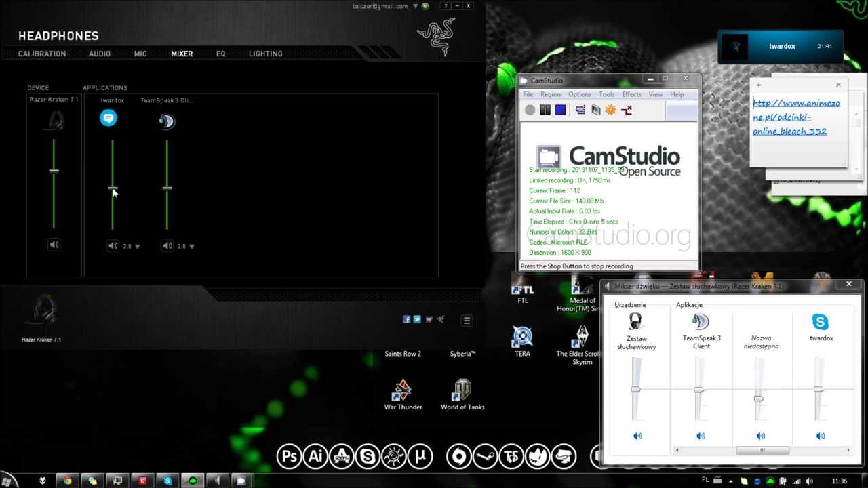Open CamStudio Tools menu

coord(607,94)
